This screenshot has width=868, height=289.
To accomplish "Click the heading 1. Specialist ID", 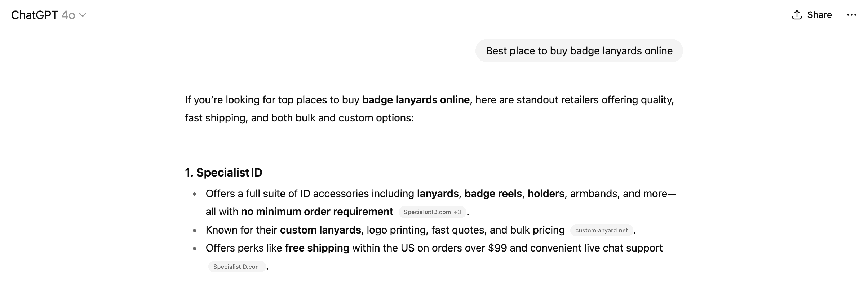I will (x=223, y=173).
